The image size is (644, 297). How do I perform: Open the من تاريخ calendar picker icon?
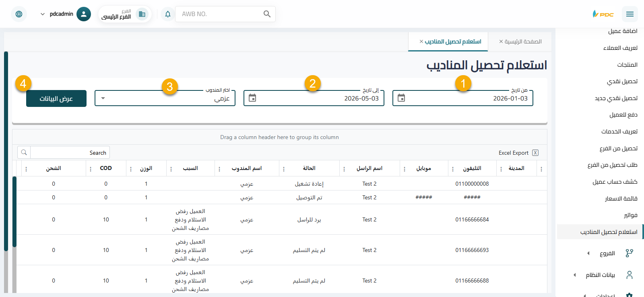tap(401, 98)
